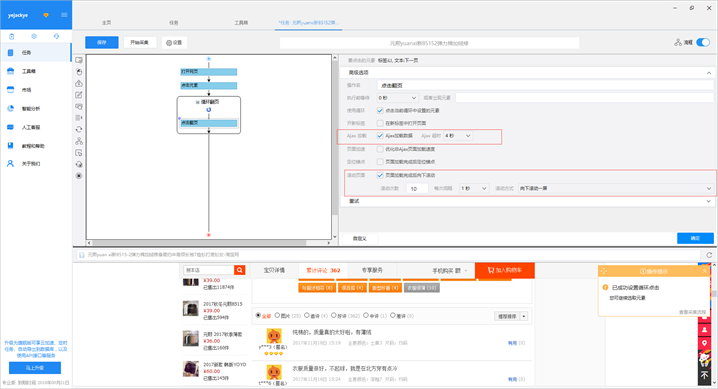Click the blue 保存 button
The width and height of the screenshot is (718, 389).
pos(102,43)
